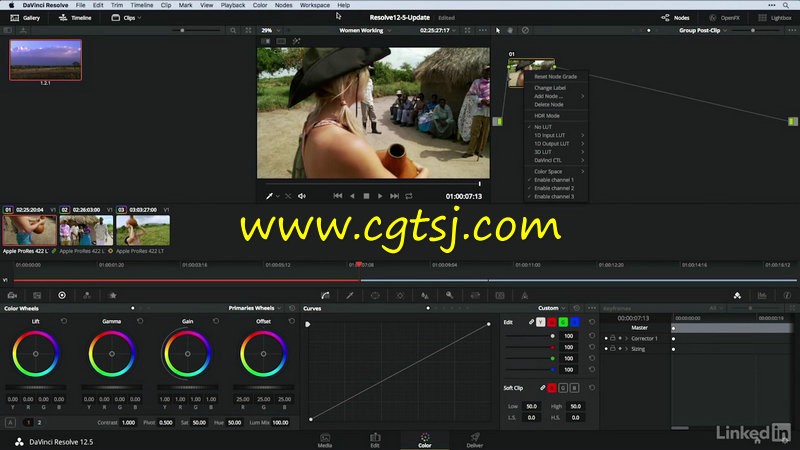Switch to the Media page
The image size is (800, 450).
tap(325, 441)
